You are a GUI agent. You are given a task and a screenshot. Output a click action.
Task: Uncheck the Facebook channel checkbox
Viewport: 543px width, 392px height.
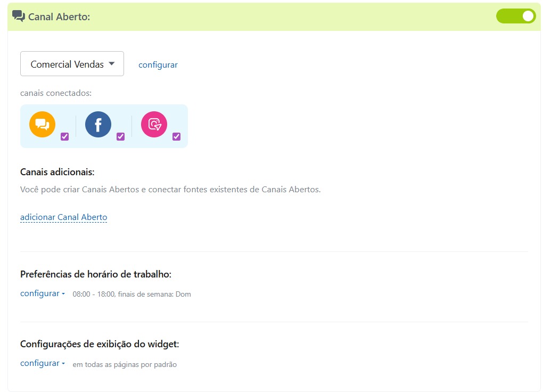(x=120, y=136)
